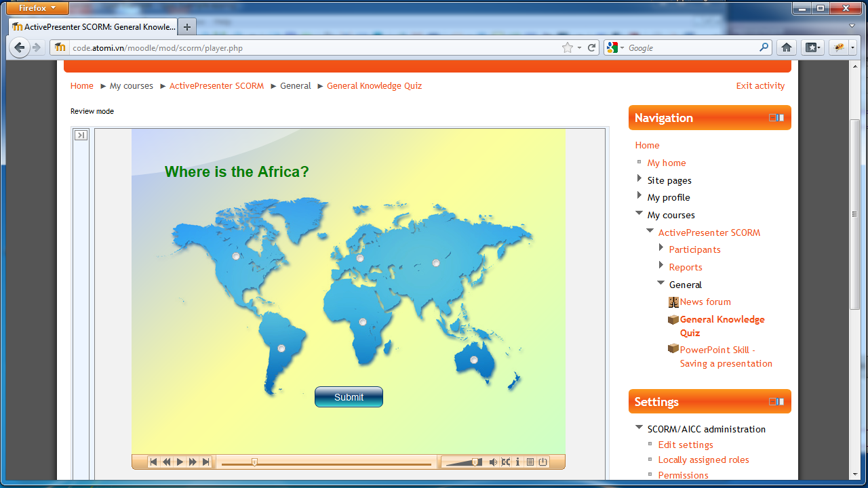The height and width of the screenshot is (488, 868).
Task: Select the Europe hotspot on map
Action: [x=360, y=258]
